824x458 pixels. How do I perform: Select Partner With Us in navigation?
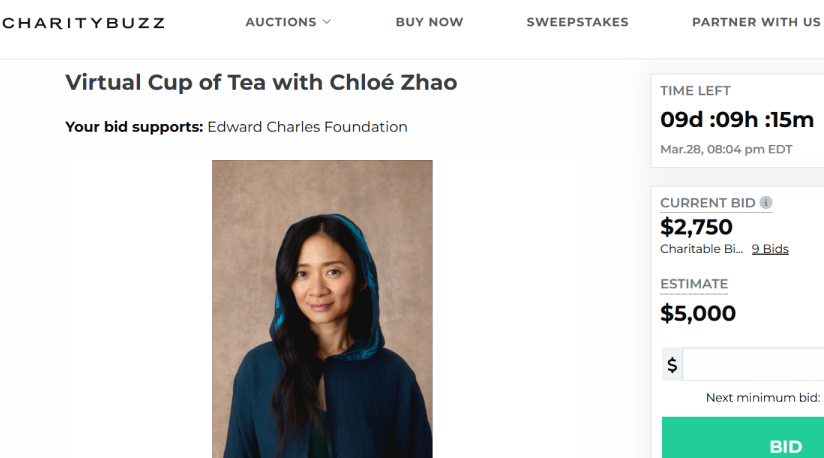point(756,22)
